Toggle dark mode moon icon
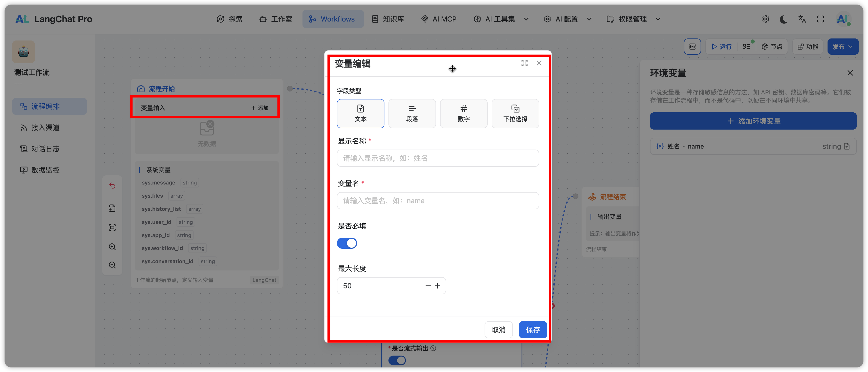 click(x=784, y=19)
